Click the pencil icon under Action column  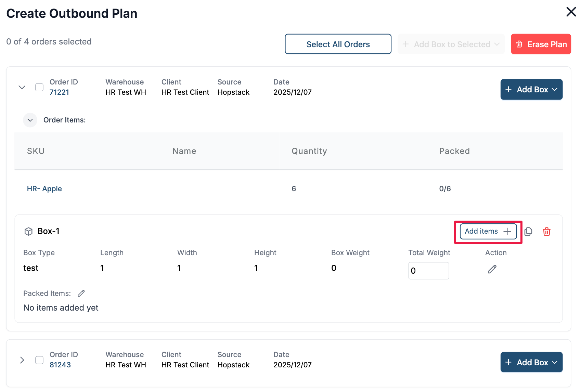[x=492, y=269]
